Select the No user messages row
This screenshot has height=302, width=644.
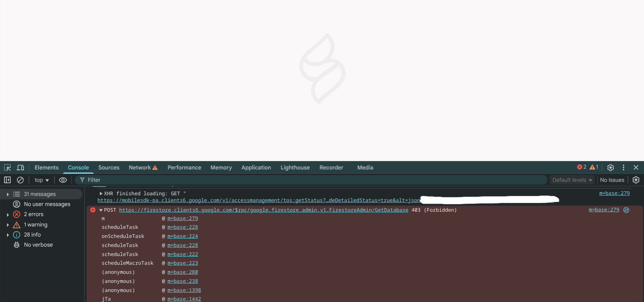tap(42, 204)
